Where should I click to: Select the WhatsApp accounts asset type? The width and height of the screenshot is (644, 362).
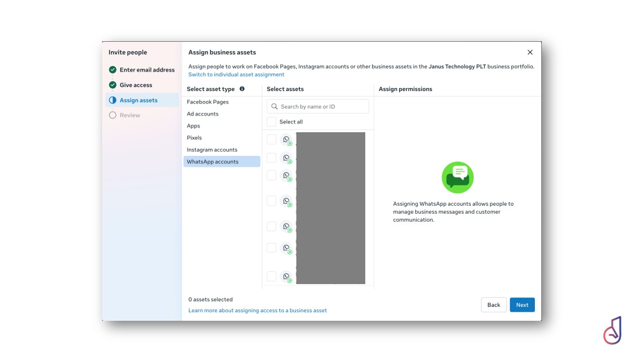[x=222, y=161]
